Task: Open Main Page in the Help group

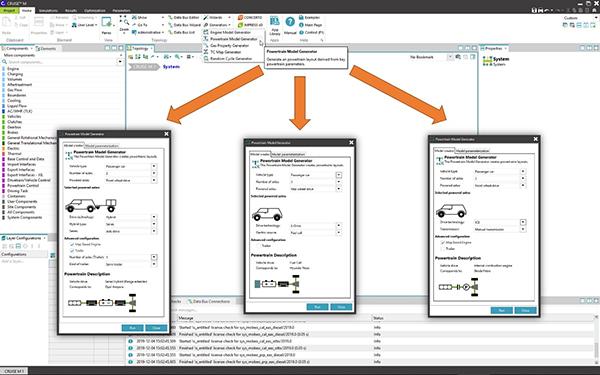Action: click(x=310, y=25)
